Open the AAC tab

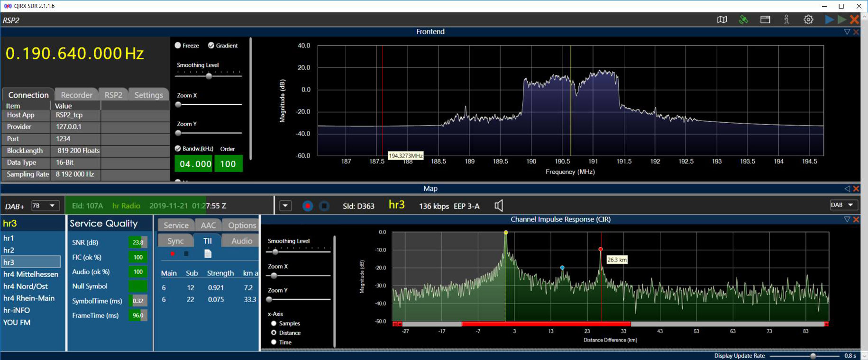[208, 225]
